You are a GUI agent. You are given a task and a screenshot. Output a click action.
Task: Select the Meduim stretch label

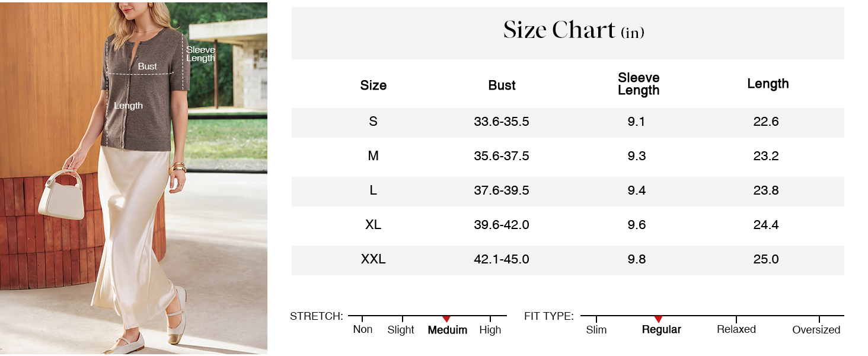(448, 330)
